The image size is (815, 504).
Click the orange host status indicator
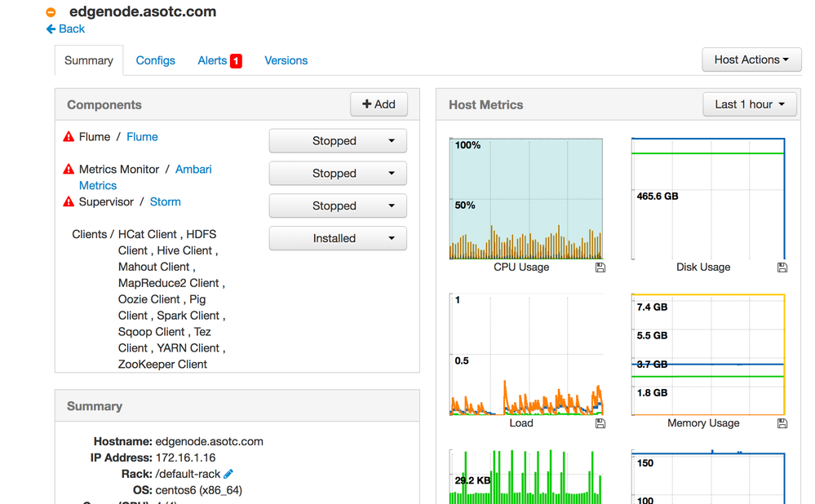[x=51, y=12]
